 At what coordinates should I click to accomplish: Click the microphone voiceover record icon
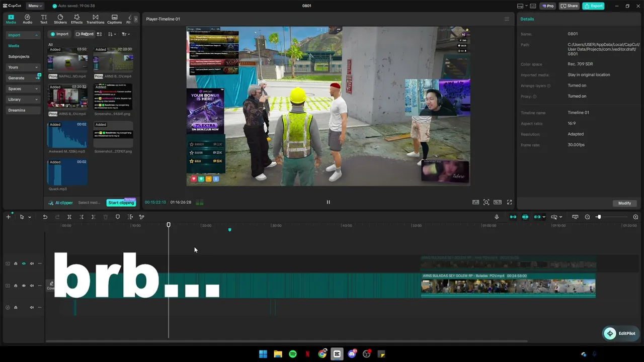pyautogui.click(x=497, y=217)
